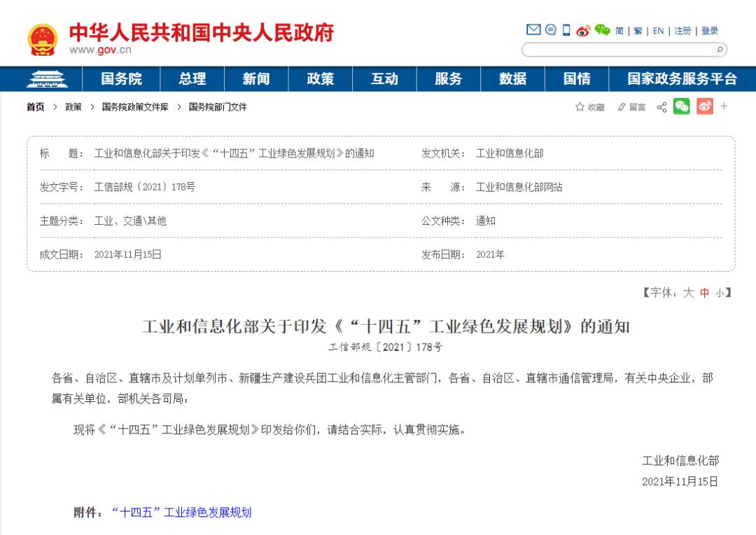Image resolution: width=756 pixels, height=535 pixels.
Task: Click 工业和信息化部网站 source value
Action: pyautogui.click(x=519, y=187)
